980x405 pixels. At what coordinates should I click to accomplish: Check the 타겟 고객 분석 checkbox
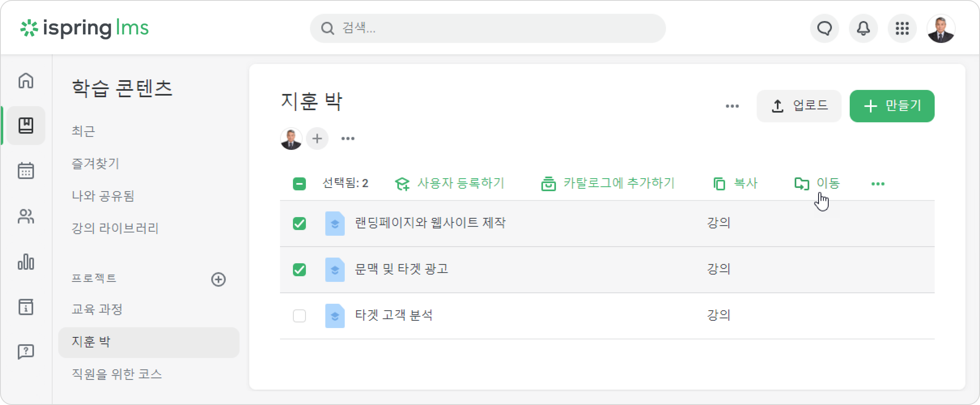[x=299, y=315]
